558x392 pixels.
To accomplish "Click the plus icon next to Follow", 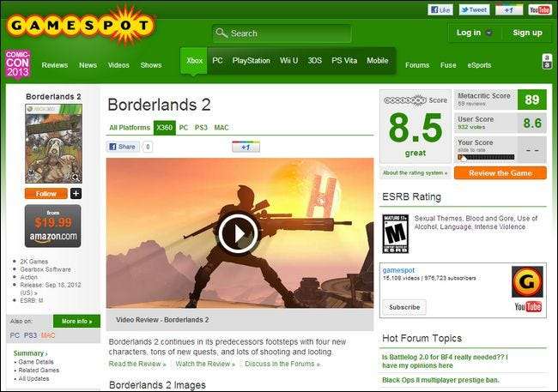I will point(76,194).
